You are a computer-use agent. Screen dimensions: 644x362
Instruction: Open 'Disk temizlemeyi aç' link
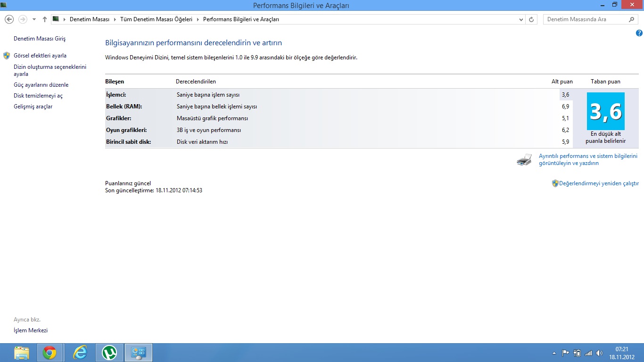click(x=38, y=96)
